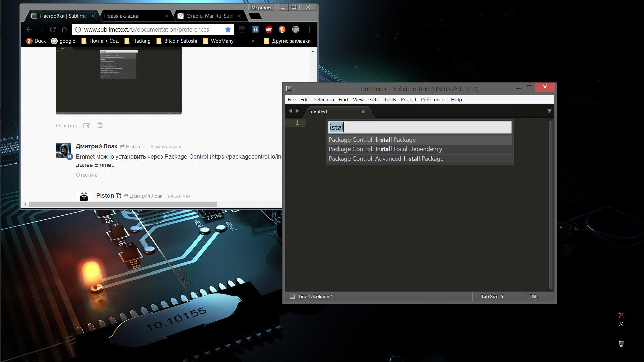Close Новая вкладка tab
The image size is (644, 362).
(167, 16)
